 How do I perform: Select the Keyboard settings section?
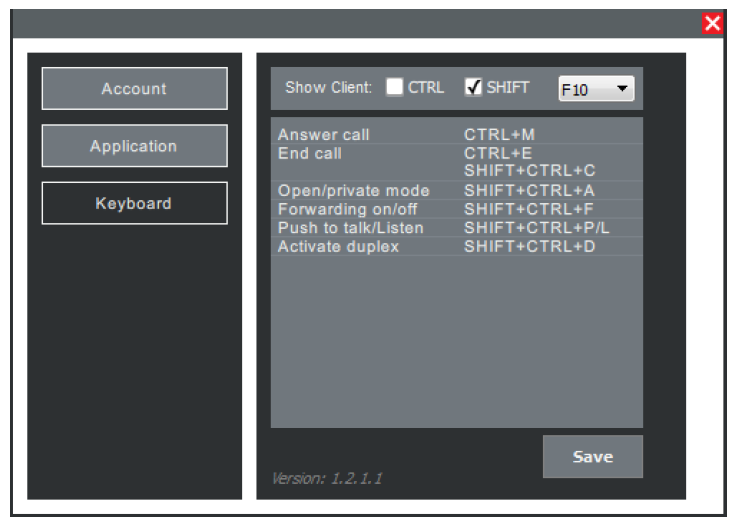click(134, 203)
